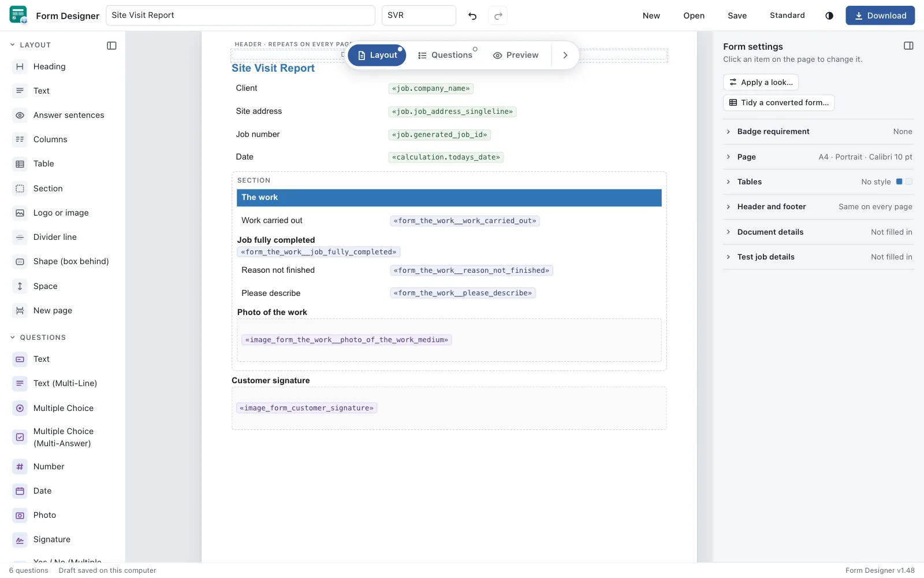This screenshot has height=578, width=924.
Task: Click Save in the top bar
Action: (737, 16)
